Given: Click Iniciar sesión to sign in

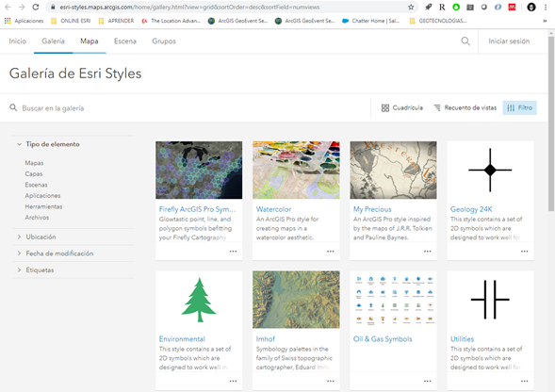Looking at the screenshot, I should point(509,41).
